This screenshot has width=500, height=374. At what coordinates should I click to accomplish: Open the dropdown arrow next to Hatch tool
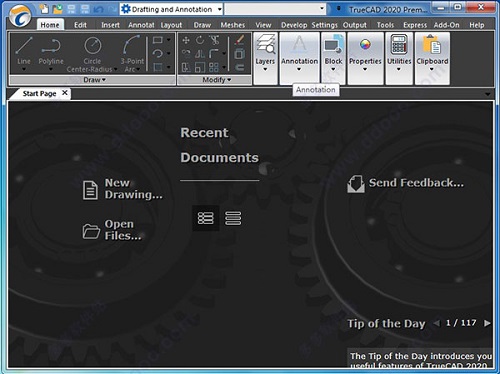click(x=169, y=67)
